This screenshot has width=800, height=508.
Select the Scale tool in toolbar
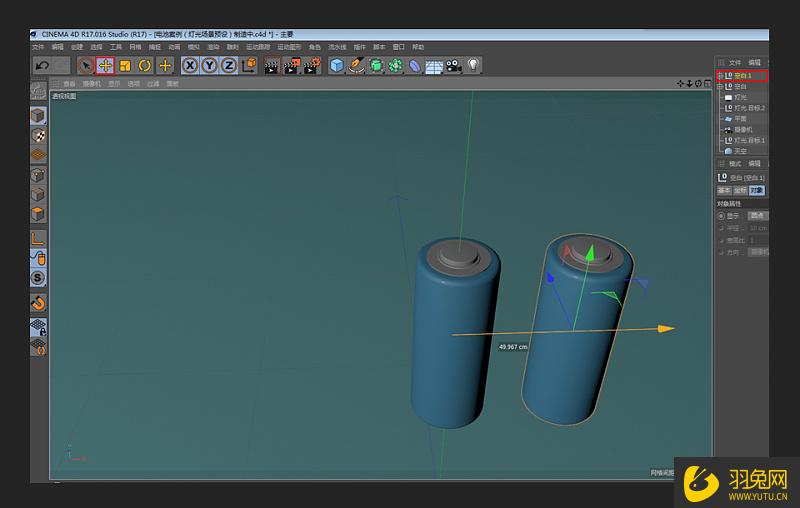125,65
